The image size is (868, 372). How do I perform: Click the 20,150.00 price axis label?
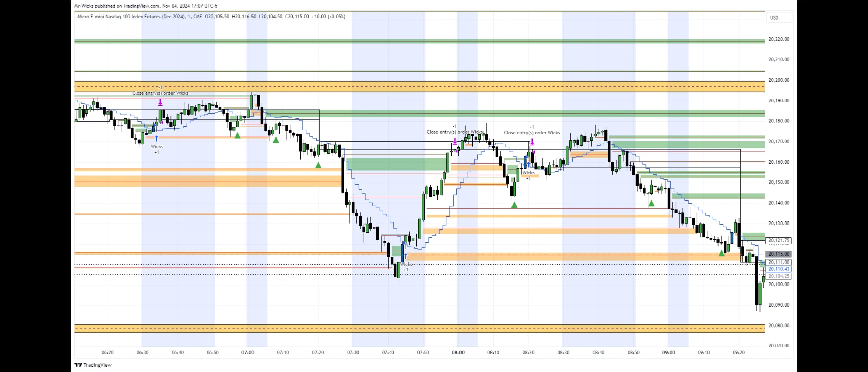[x=779, y=182]
